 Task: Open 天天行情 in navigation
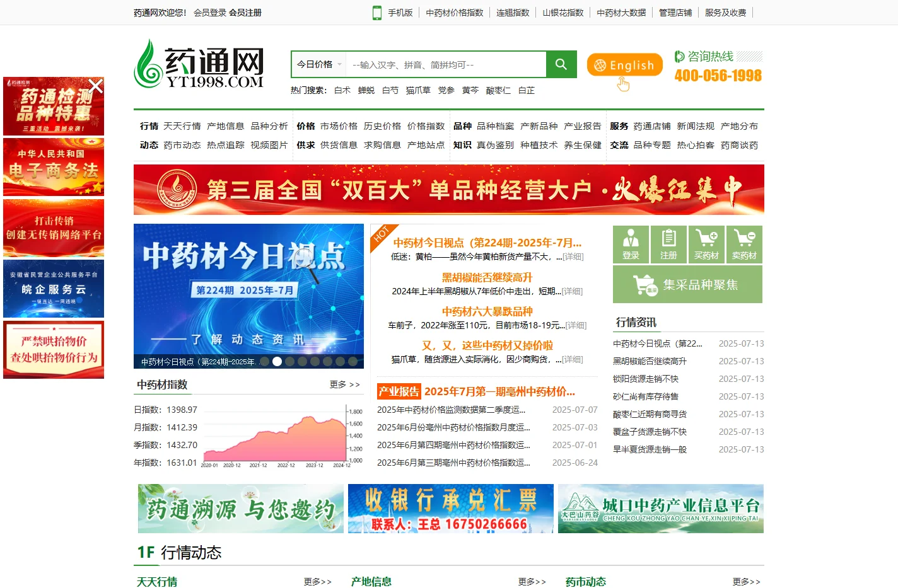(x=182, y=126)
